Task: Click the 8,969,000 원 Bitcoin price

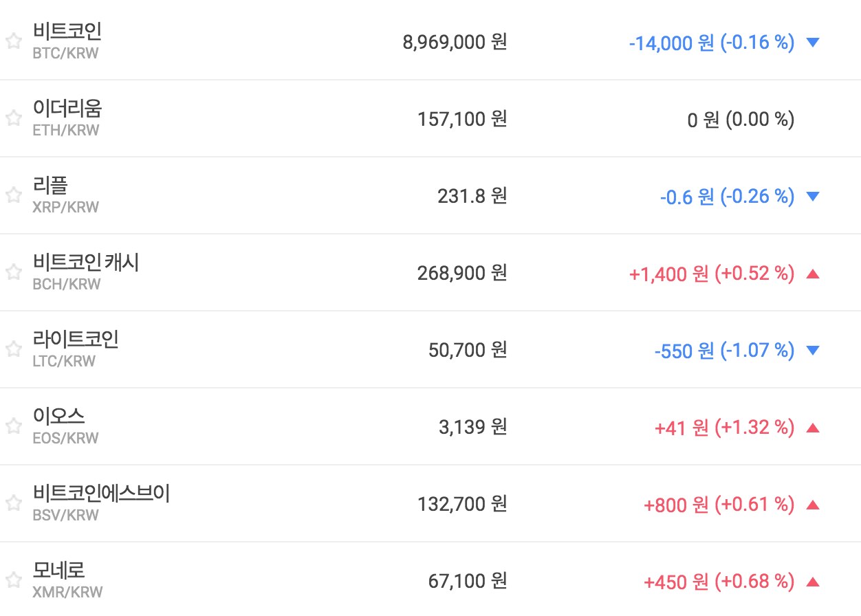Action: (455, 43)
